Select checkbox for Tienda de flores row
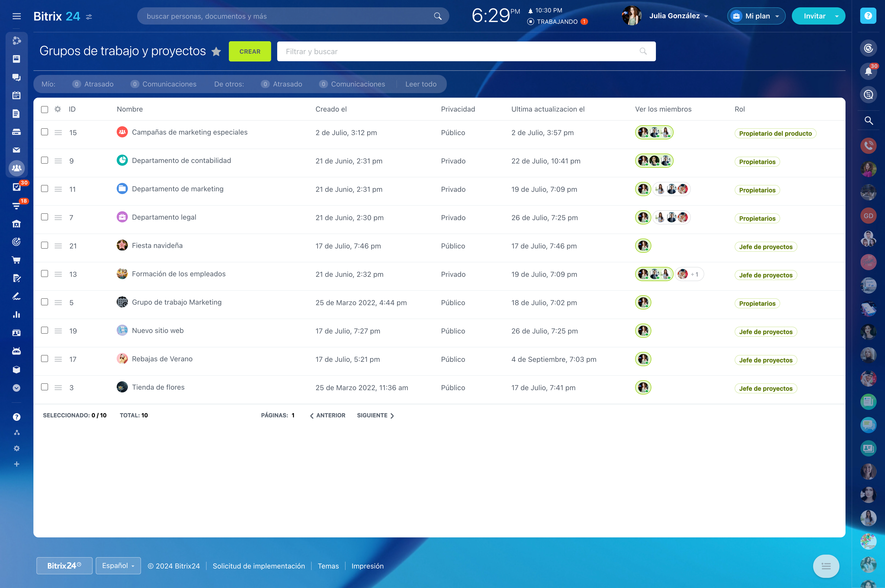 pyautogui.click(x=45, y=387)
